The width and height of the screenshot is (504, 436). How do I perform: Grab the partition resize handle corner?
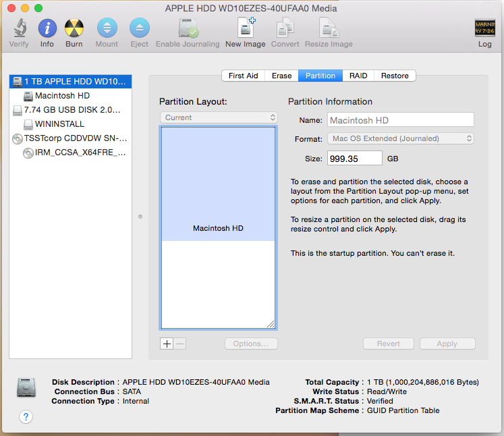pos(271,323)
